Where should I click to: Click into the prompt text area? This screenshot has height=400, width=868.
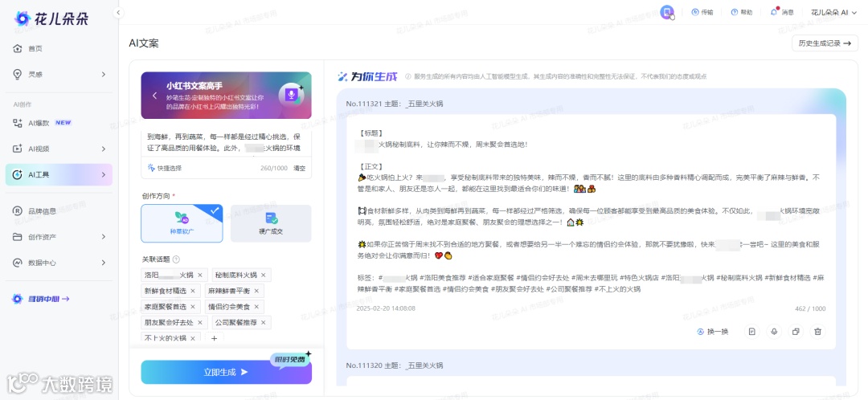pos(226,142)
